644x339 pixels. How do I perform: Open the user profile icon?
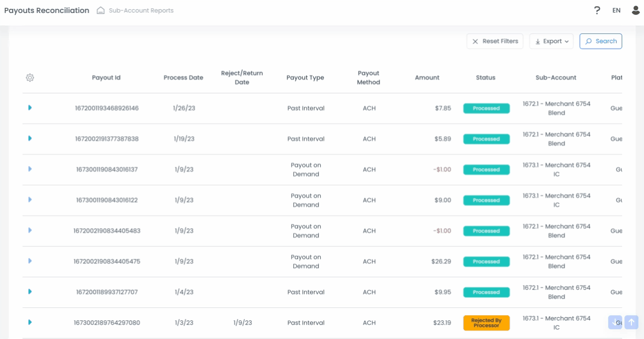[x=636, y=10]
